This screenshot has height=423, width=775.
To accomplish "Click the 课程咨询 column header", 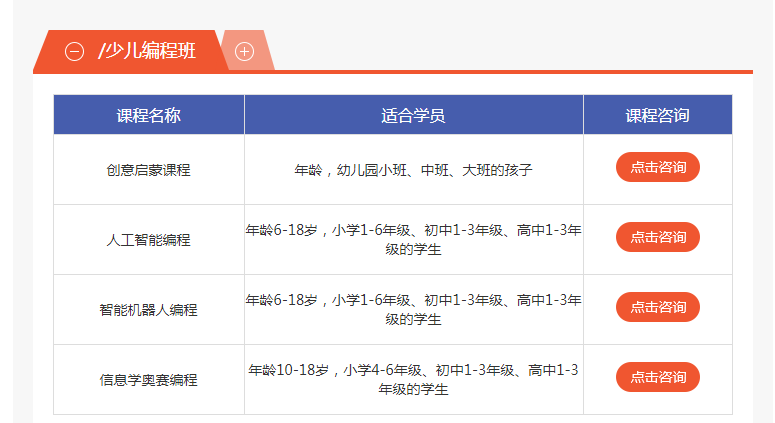I will [657, 115].
